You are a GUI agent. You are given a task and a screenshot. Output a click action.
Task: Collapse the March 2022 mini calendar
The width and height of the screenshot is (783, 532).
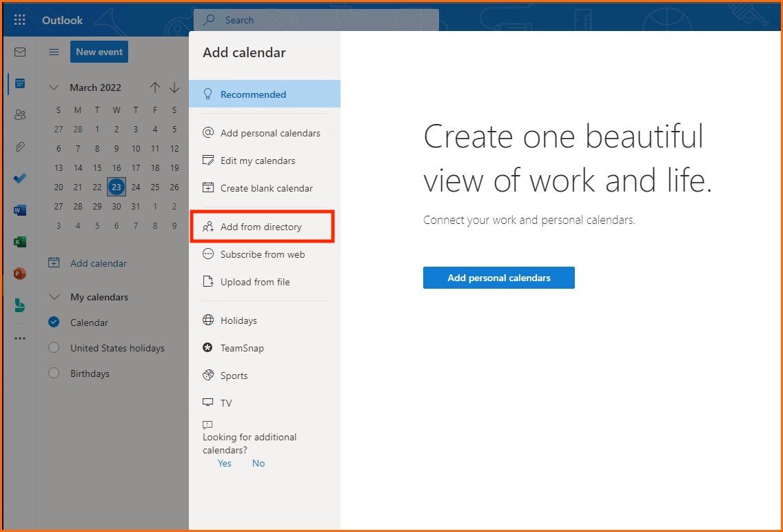coord(53,88)
